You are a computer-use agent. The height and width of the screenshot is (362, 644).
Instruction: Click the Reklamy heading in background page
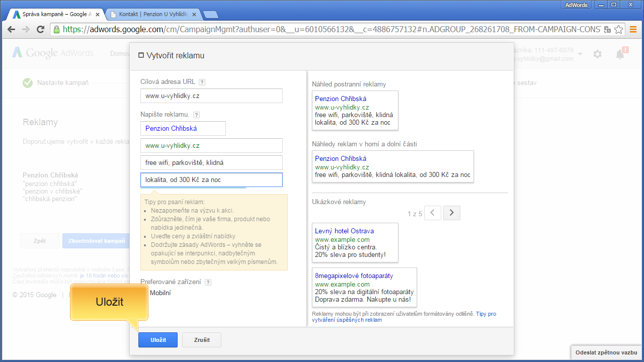(40, 122)
